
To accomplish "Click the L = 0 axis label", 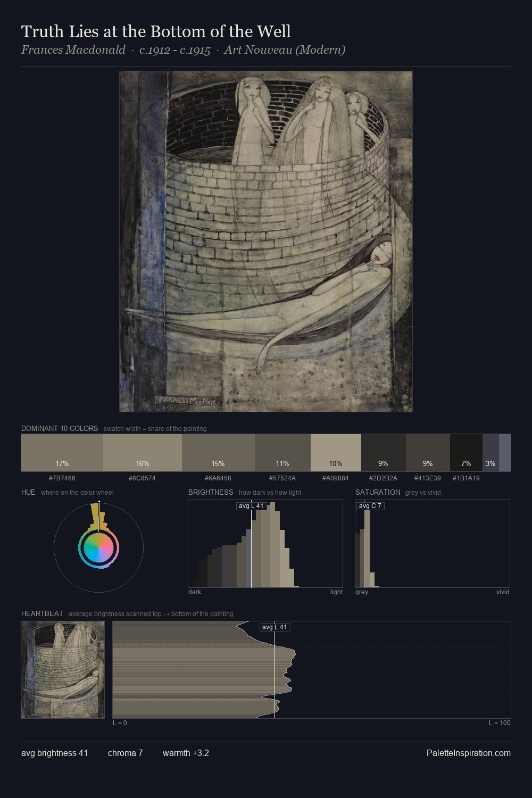I will (x=120, y=723).
